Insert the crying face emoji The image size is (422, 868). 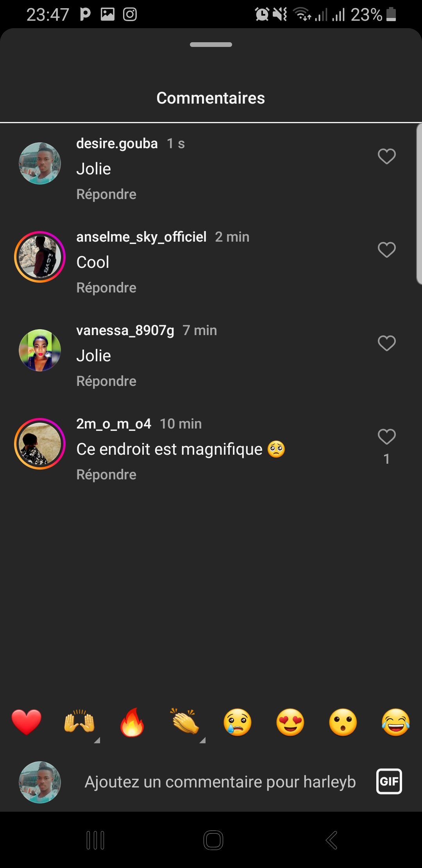pos(238,722)
